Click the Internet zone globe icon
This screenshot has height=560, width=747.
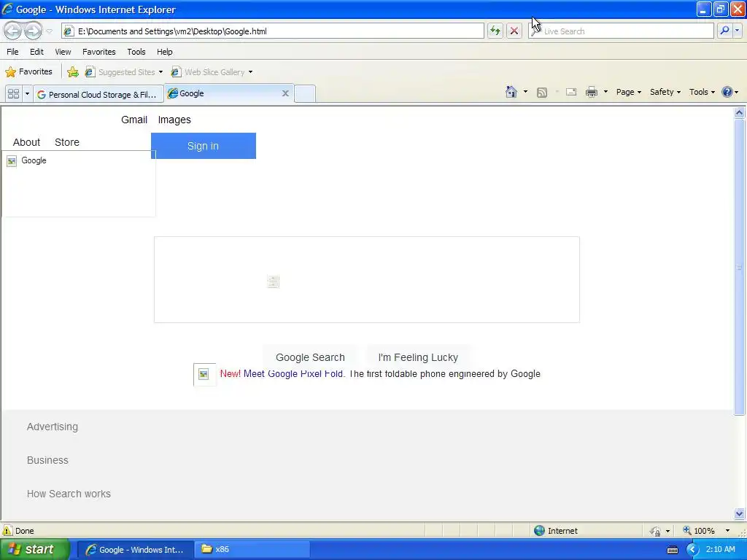coord(539,531)
